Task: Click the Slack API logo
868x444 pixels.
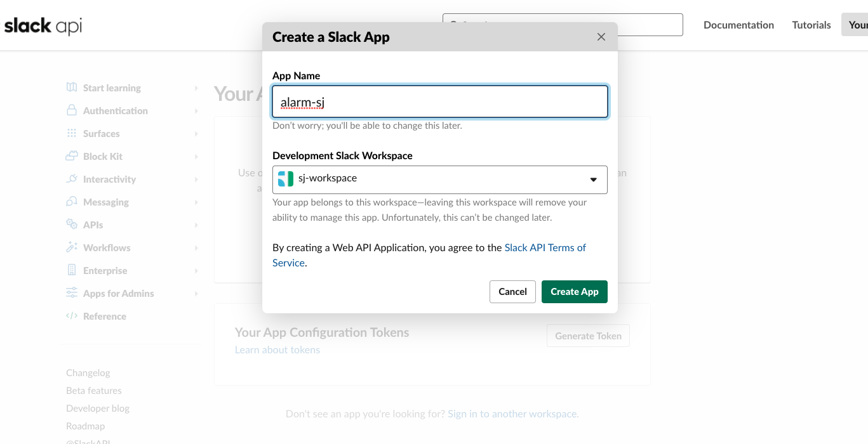Action: pos(43,25)
